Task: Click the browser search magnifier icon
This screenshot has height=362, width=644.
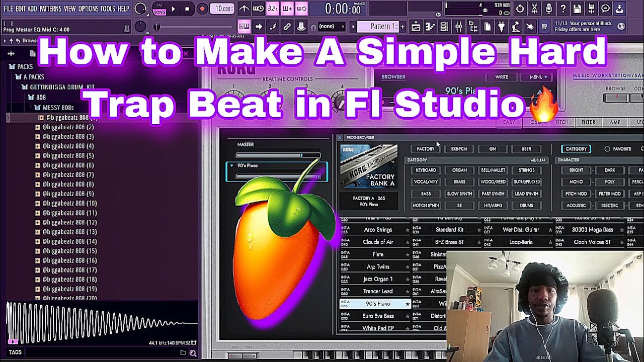Action: pyautogui.click(x=193, y=353)
